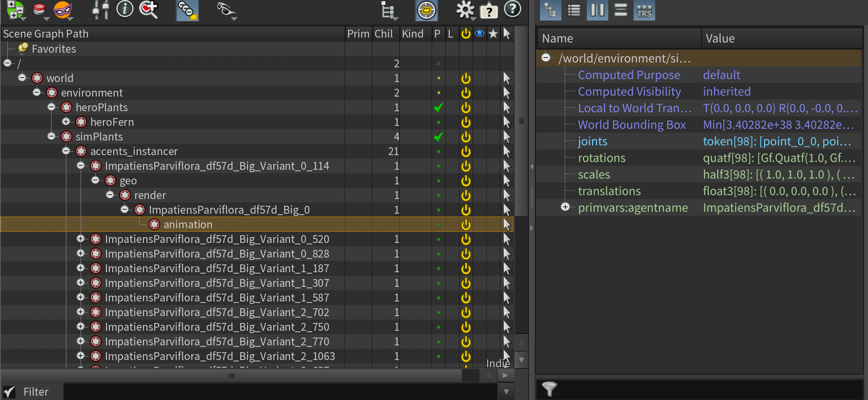Image resolution: width=868 pixels, height=400 pixels.
Task: Select the Favorites entry in the tree
Action: pyautogui.click(x=54, y=49)
